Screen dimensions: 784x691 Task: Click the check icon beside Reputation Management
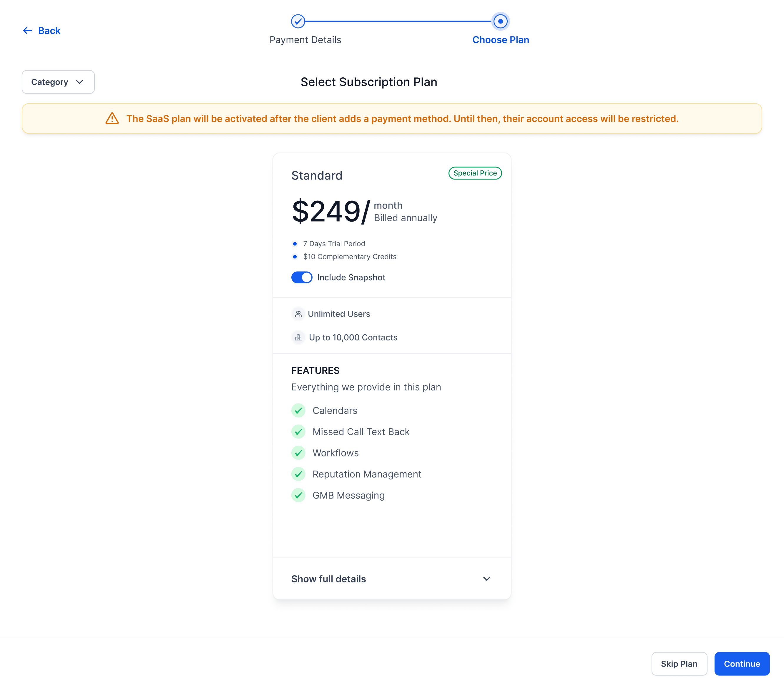click(x=298, y=474)
